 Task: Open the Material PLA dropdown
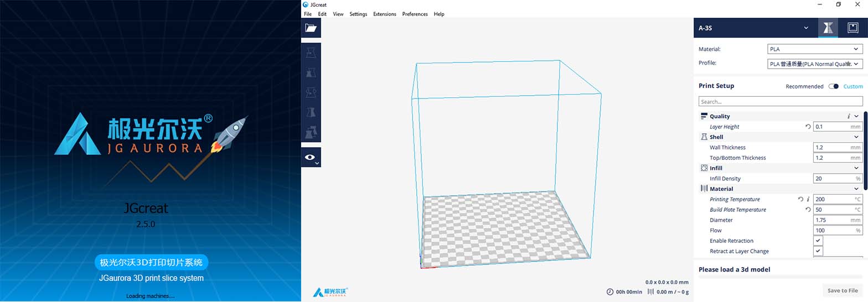pos(815,49)
